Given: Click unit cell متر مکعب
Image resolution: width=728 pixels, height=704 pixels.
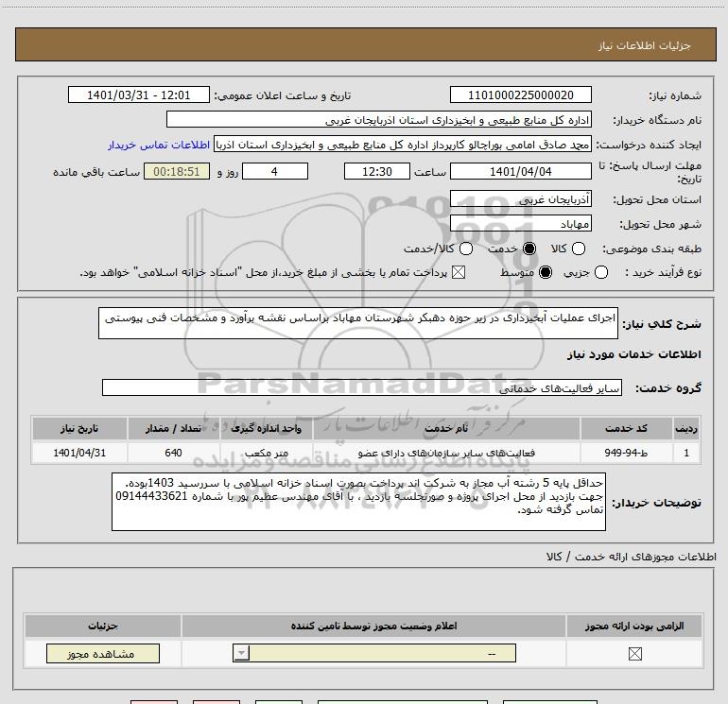Looking at the screenshot, I should pos(266,453).
